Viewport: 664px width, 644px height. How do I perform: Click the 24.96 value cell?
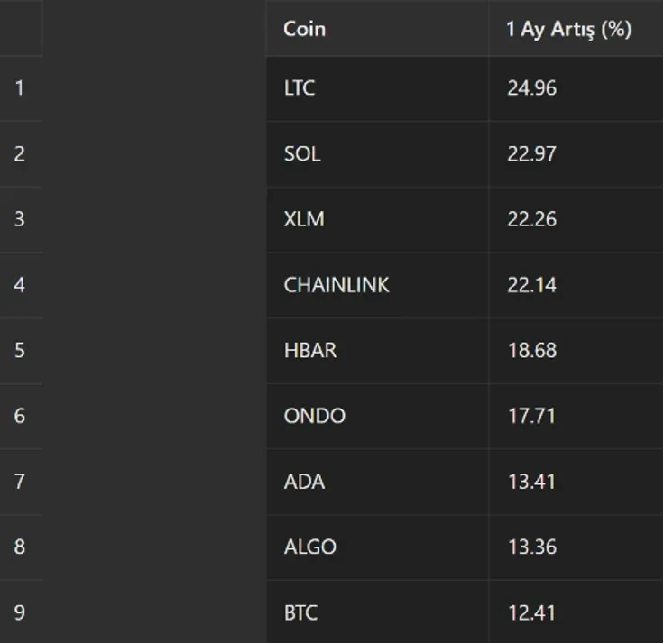(576, 88)
